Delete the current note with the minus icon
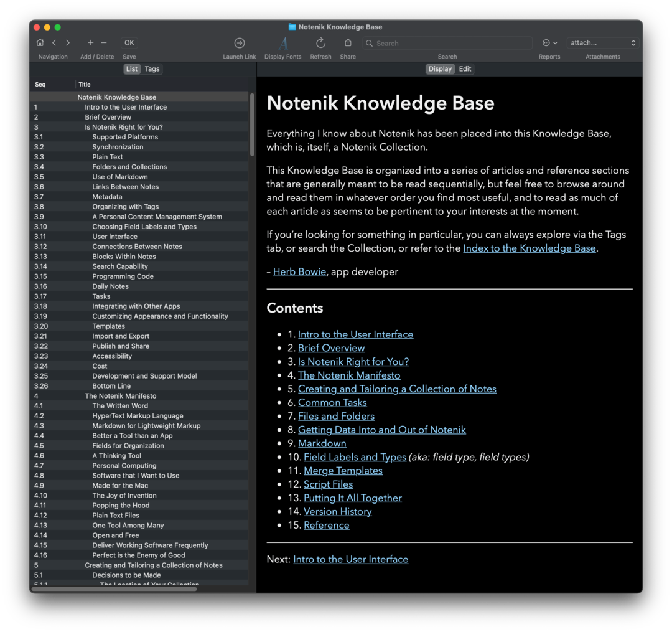672x632 pixels. tap(103, 42)
